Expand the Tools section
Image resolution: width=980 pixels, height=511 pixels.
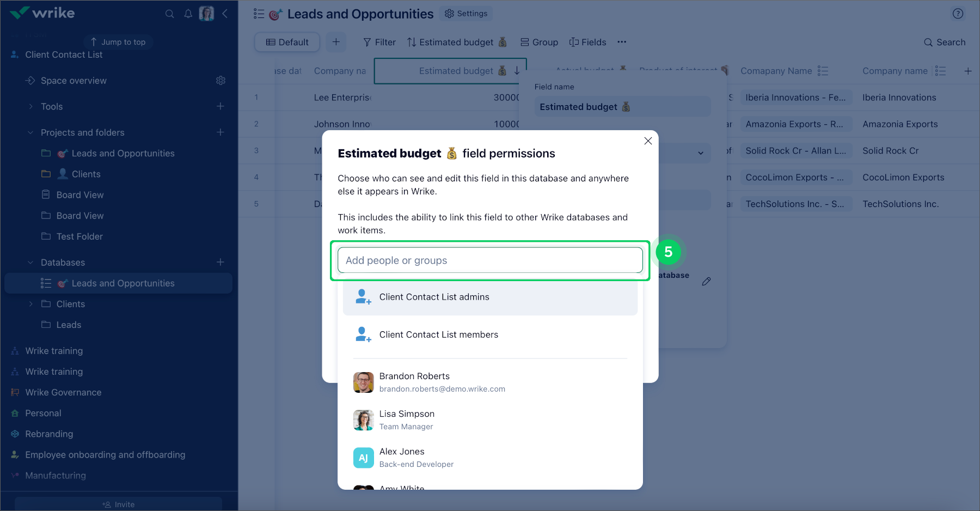click(31, 107)
